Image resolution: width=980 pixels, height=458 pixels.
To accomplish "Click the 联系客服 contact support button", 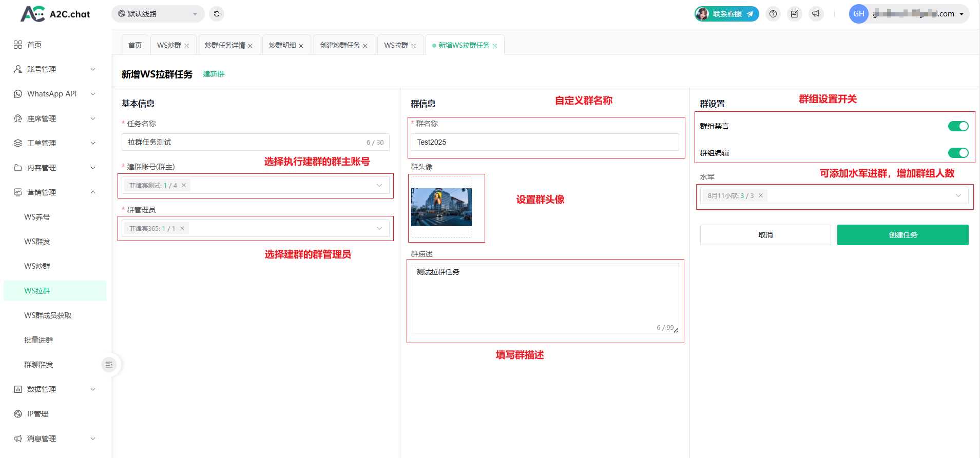I will coord(727,14).
